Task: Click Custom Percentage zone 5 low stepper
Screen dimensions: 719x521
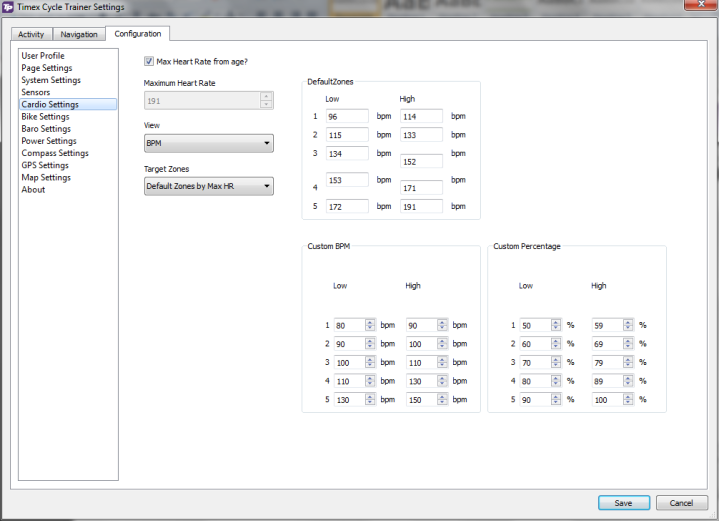Action: pos(556,399)
